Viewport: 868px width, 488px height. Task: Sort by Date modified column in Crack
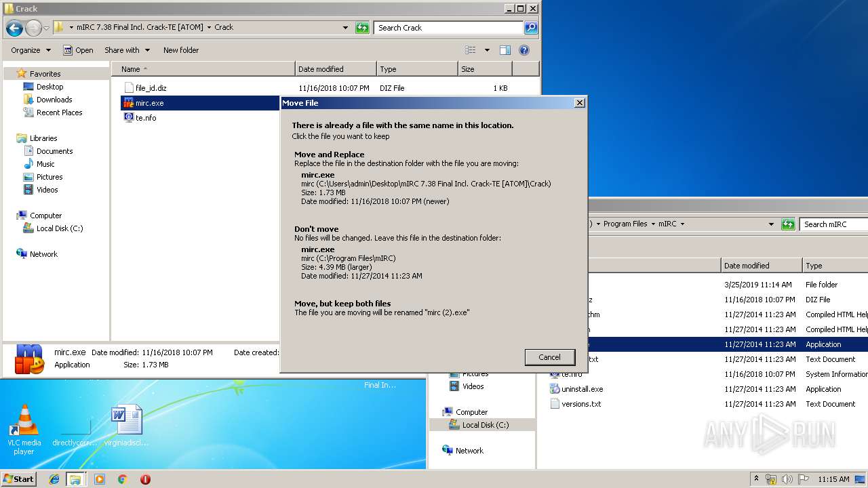point(336,69)
